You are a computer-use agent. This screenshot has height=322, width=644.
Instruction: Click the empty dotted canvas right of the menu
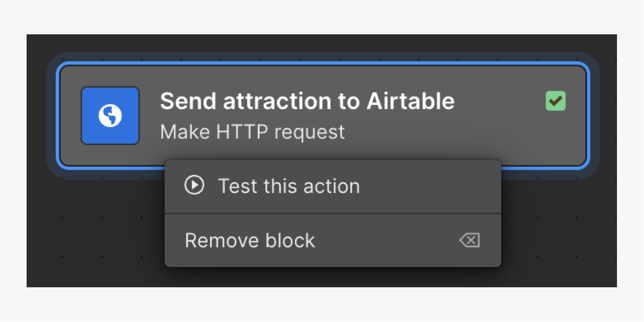click(x=558, y=227)
